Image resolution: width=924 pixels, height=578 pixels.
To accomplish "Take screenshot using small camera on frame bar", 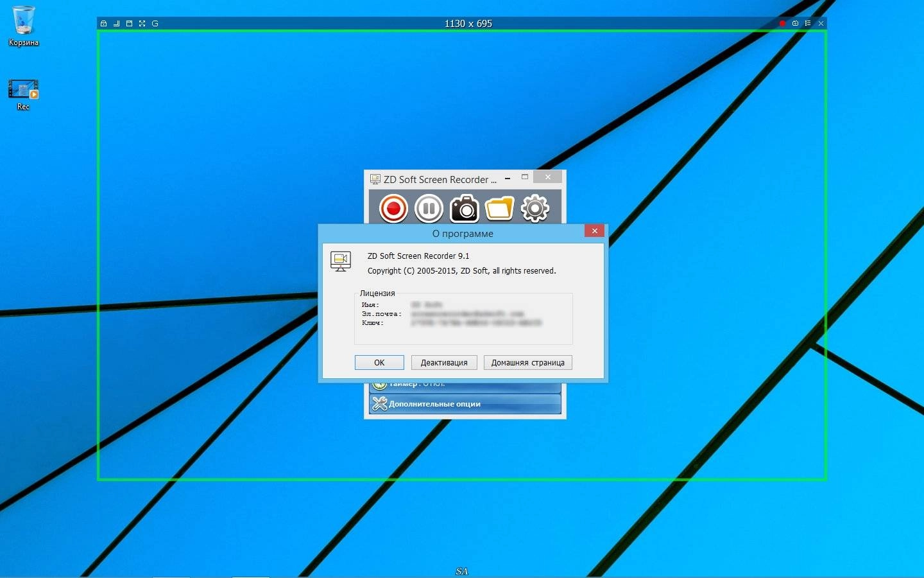I will (795, 23).
